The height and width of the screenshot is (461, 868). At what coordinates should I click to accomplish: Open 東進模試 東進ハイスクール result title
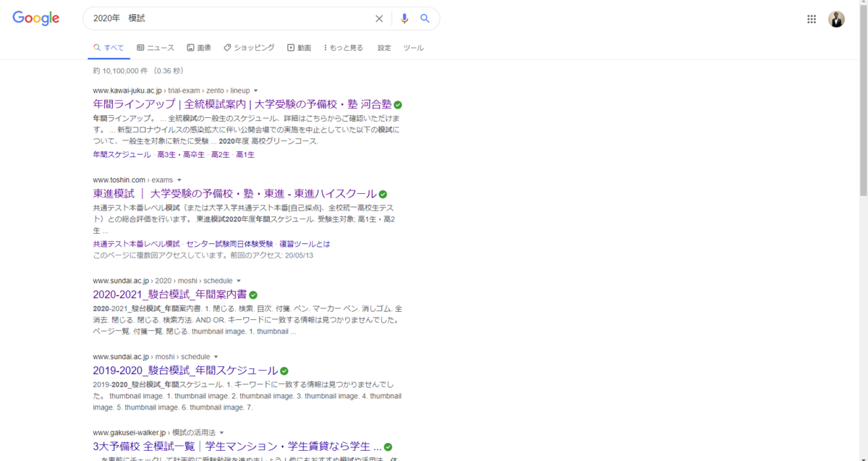point(234,194)
